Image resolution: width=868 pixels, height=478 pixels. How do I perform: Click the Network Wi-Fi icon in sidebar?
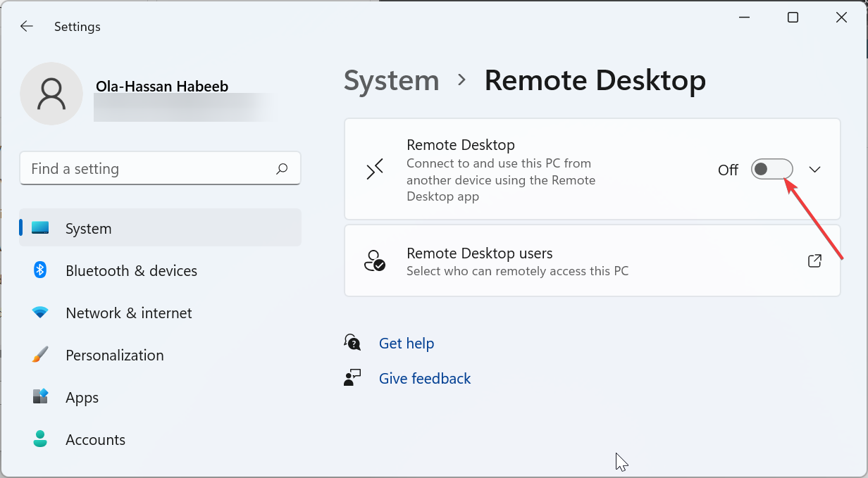[x=40, y=313]
